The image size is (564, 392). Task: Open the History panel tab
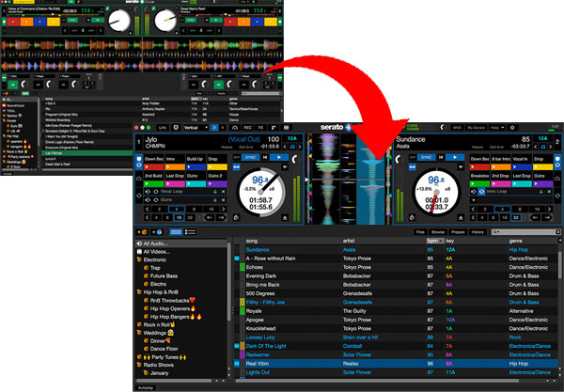[478, 232]
